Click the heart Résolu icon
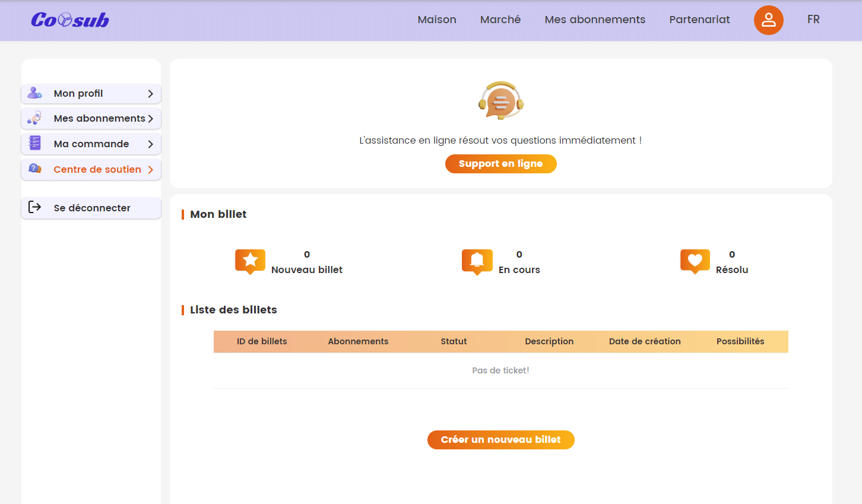The image size is (862, 504). point(695,261)
